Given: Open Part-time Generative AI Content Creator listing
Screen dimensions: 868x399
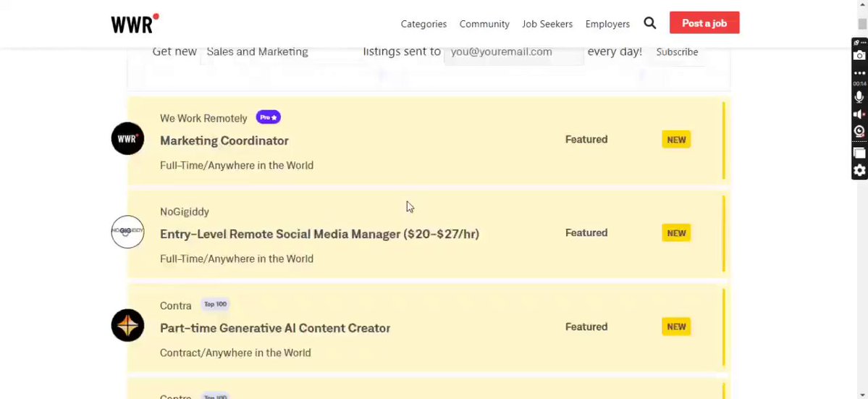Looking at the screenshot, I should pyautogui.click(x=275, y=327).
